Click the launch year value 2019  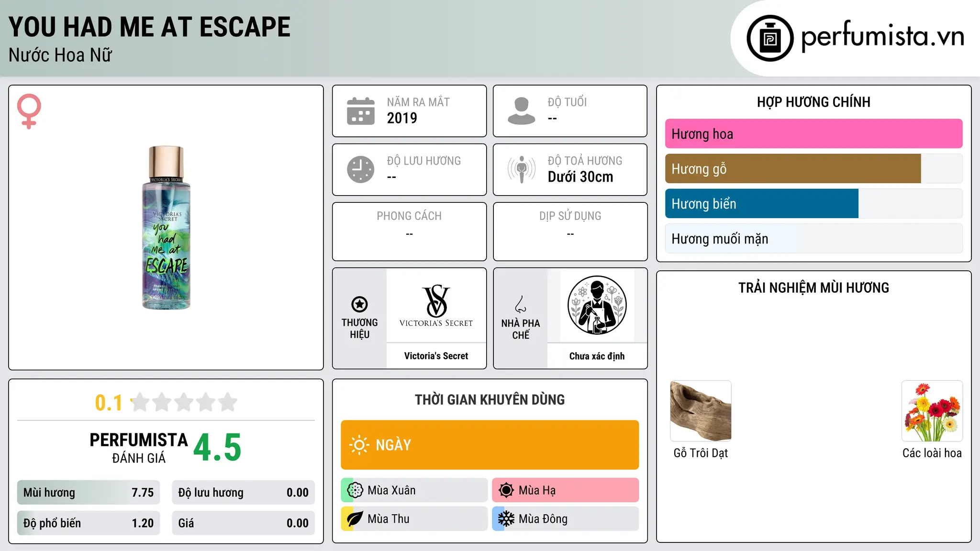[x=402, y=118]
